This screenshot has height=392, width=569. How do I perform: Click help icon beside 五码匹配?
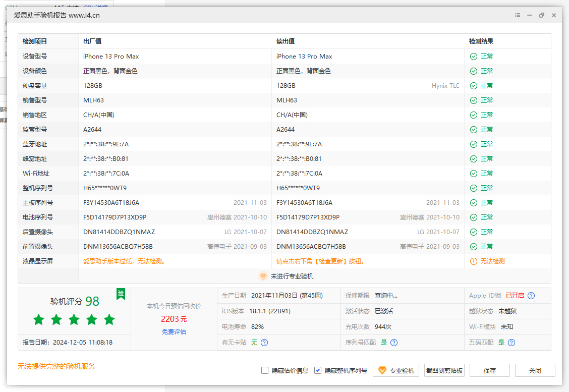511,343
